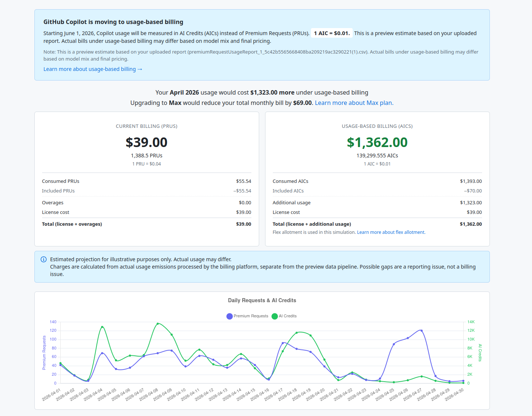
Task: Select AI Credits peak point on 2026-04-08
Action: (x=158, y=324)
